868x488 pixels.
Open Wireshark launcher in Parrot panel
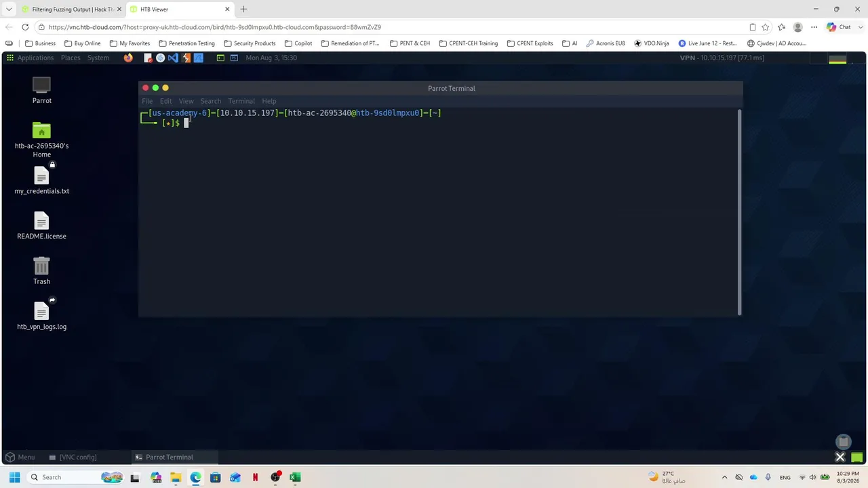click(x=199, y=58)
